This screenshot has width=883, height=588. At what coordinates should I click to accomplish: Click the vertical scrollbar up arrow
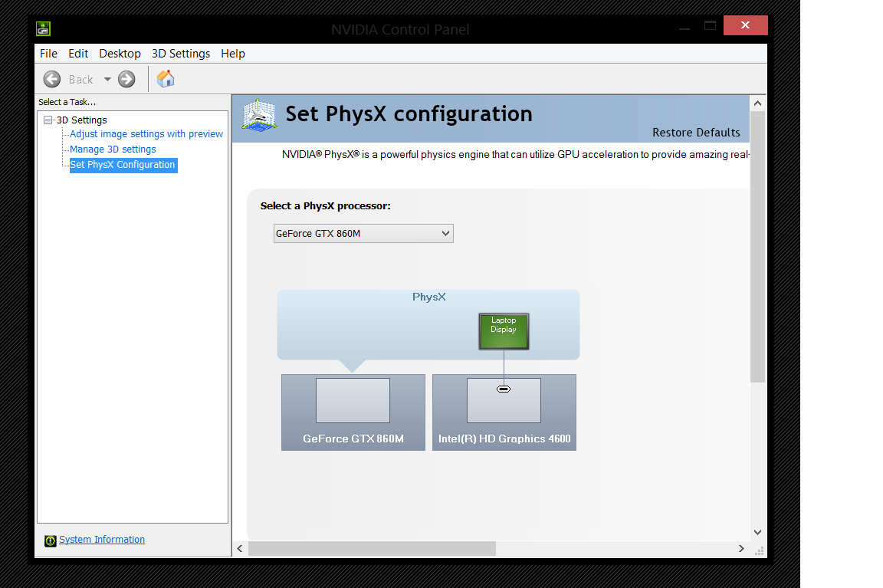click(757, 103)
